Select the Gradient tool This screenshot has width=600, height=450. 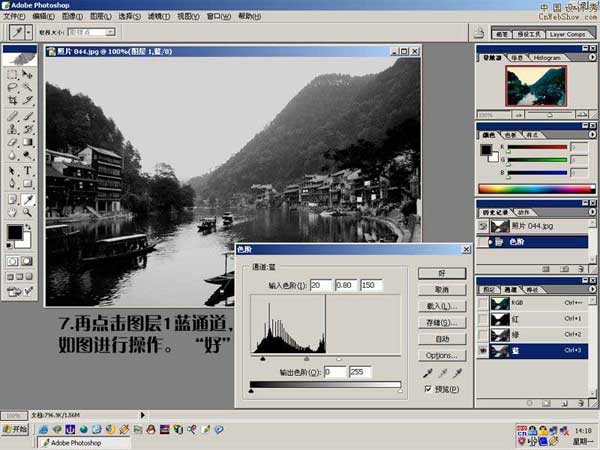27,142
